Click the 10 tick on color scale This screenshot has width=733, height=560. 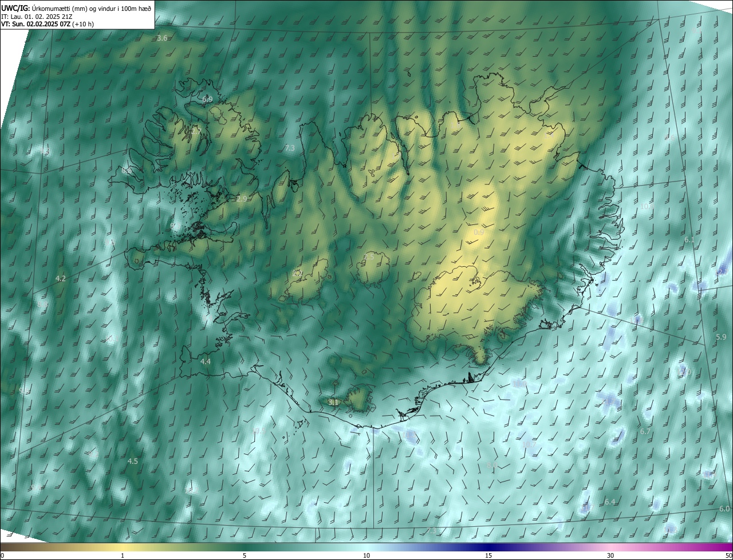click(366, 555)
